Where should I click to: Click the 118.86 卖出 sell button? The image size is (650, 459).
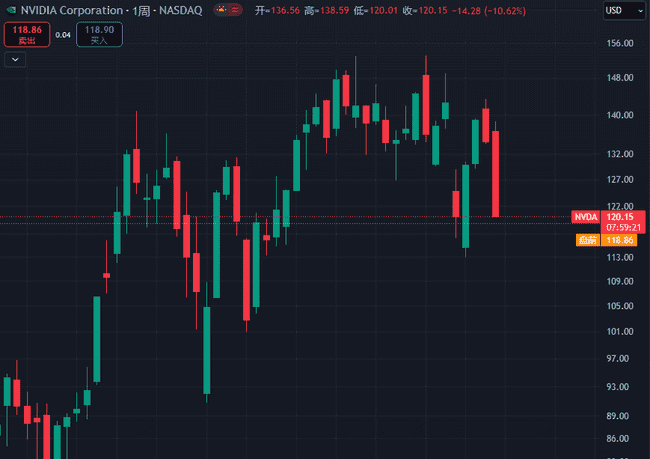27,34
